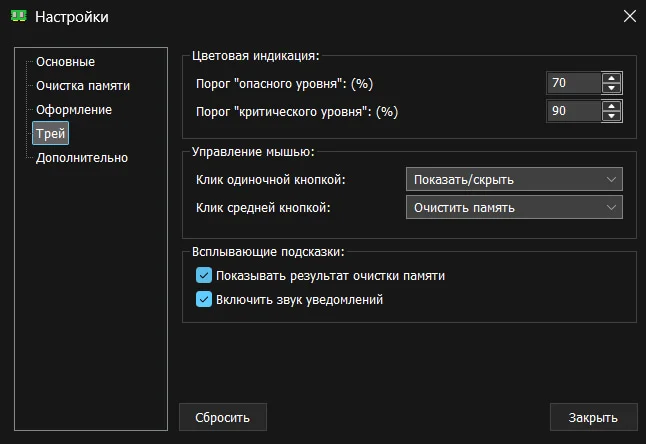Screen dimensions: 646x444
Task: Increase the "критического уровня" threshold with up arrow
Action: (612, 105)
